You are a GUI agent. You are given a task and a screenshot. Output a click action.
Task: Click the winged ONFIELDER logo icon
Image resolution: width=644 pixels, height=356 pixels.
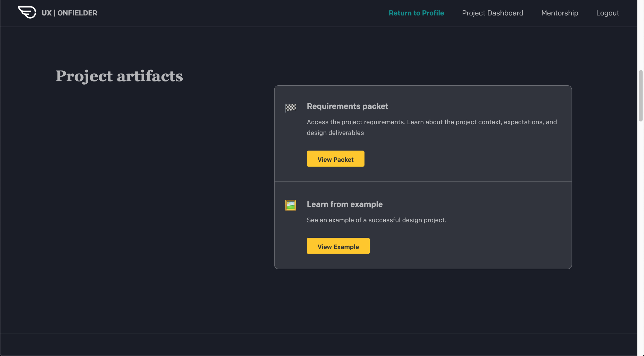(x=27, y=12)
